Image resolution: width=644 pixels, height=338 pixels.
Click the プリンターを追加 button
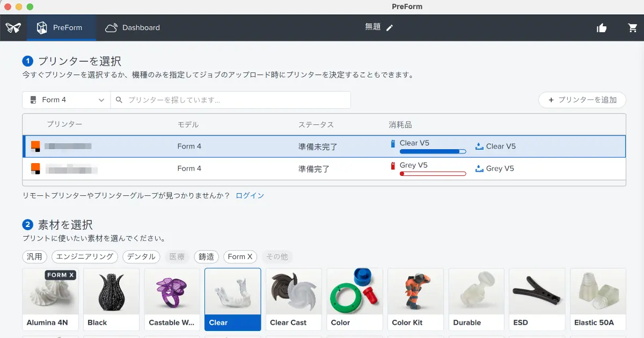point(582,100)
